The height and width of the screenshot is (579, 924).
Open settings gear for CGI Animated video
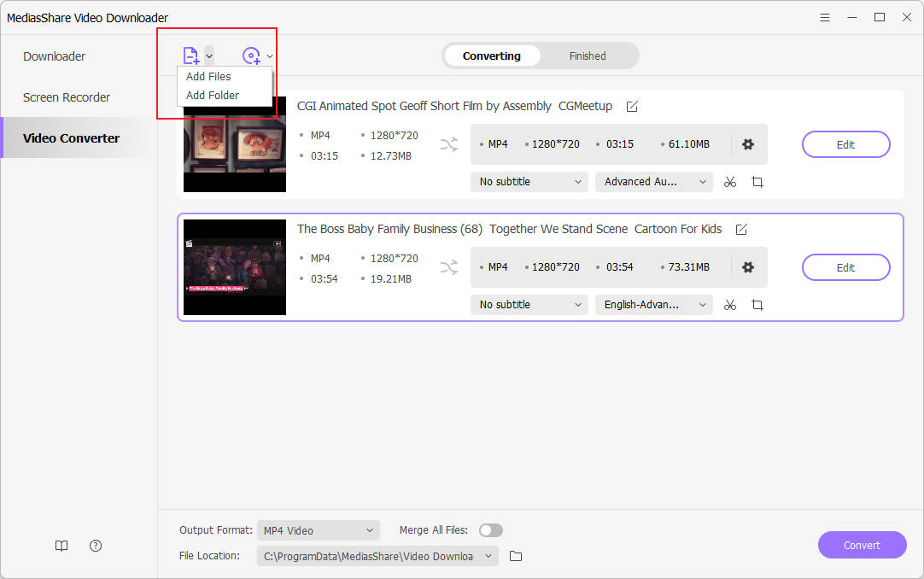(x=748, y=144)
